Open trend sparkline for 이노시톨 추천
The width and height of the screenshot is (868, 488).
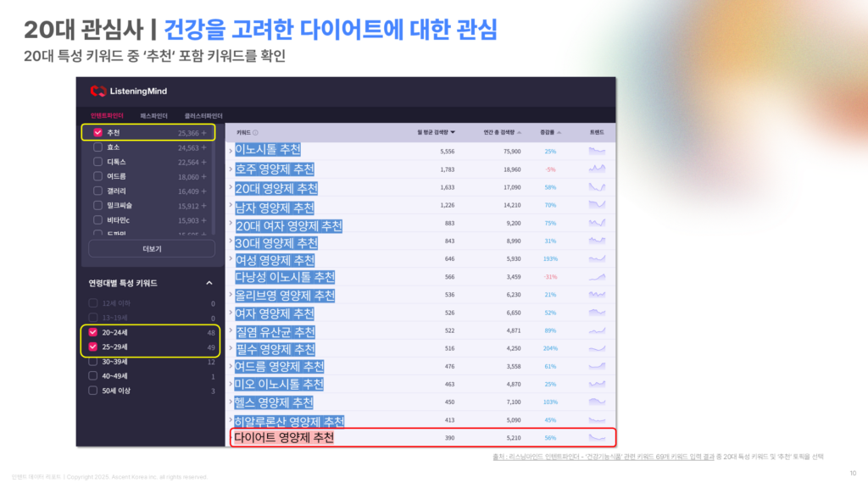(597, 151)
